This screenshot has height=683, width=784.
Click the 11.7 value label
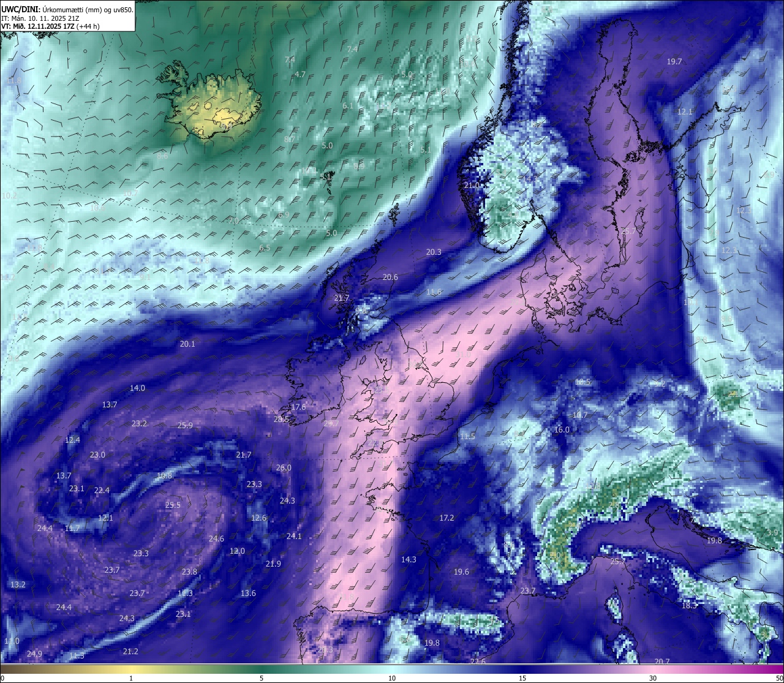click(72, 528)
